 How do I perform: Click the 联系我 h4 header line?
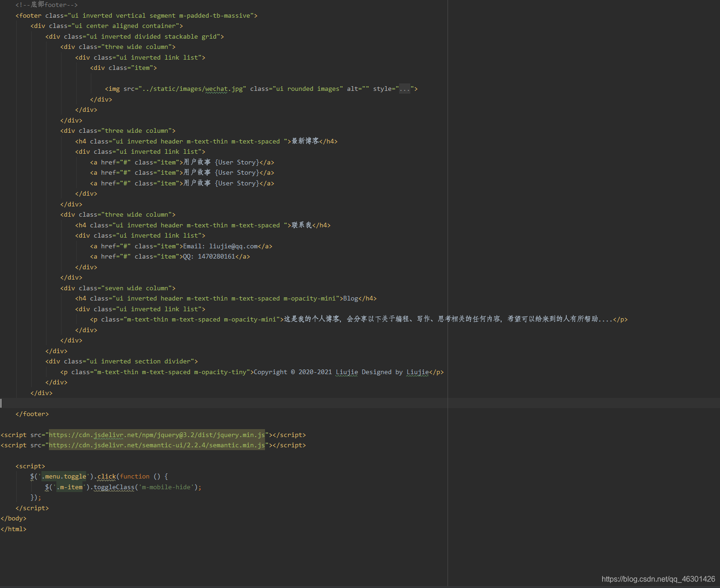coord(203,225)
